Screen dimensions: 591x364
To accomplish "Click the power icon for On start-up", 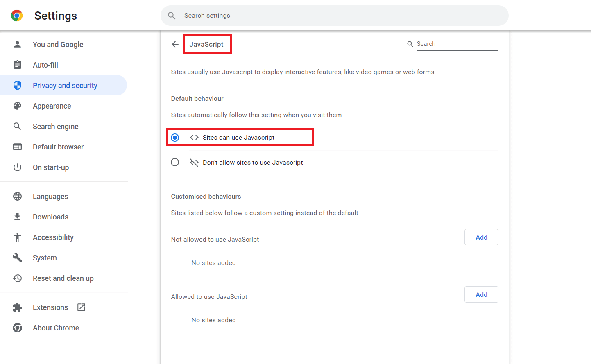I will tap(17, 167).
